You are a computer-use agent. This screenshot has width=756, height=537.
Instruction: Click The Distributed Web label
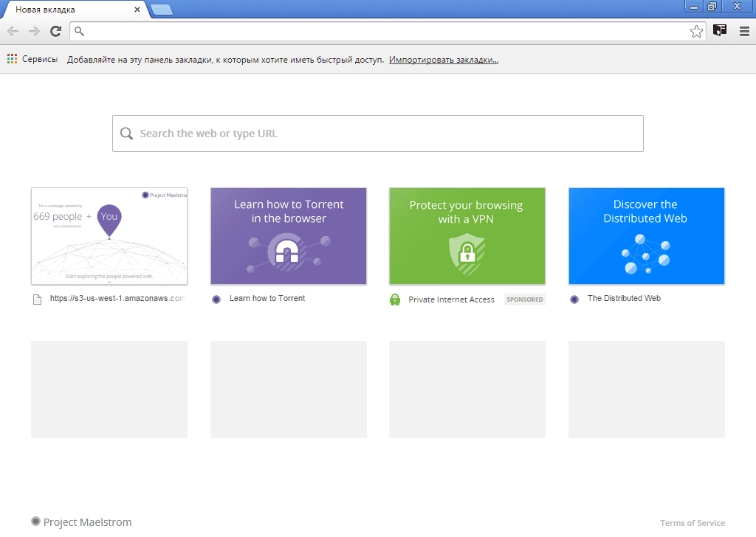[624, 299]
